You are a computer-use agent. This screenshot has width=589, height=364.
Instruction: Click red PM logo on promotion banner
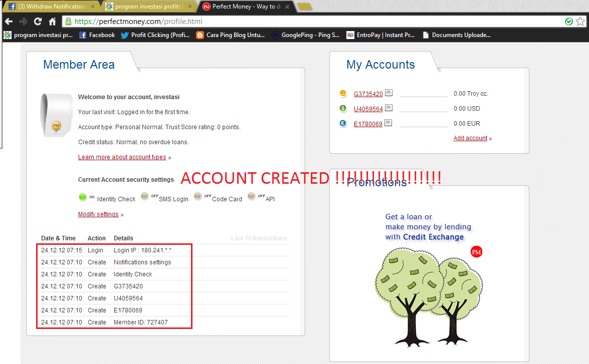click(x=476, y=252)
